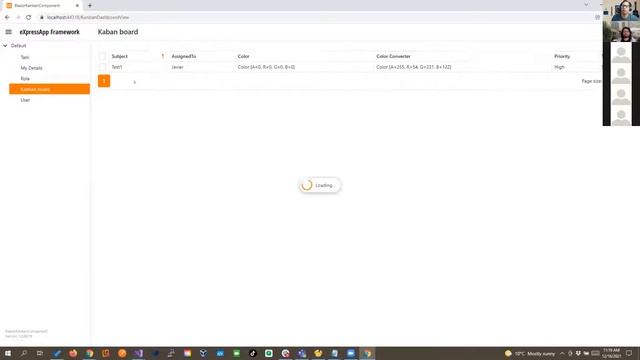Select the BlazorKanbanComponent browser tab
The image size is (640, 360).
tap(43, 6)
